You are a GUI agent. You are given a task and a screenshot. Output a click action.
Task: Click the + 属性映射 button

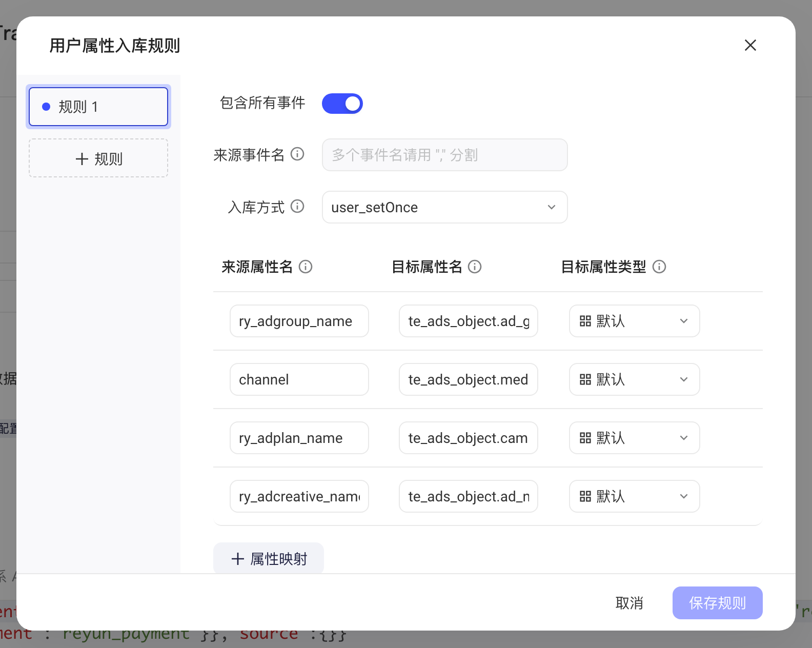[269, 558]
